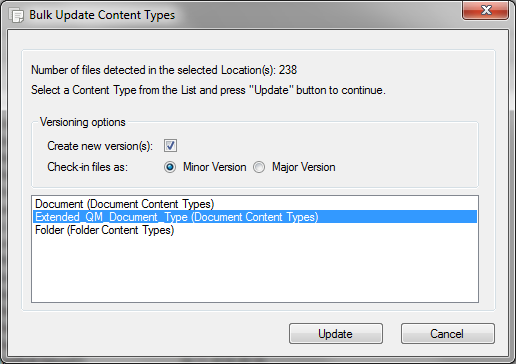Uncheck the Create new version(s) checkbox

click(170, 146)
